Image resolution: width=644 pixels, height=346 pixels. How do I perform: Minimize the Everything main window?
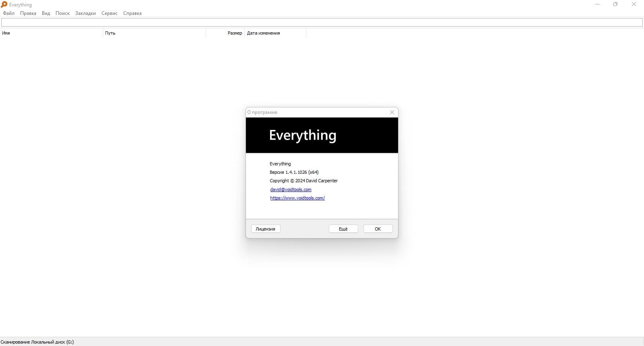(597, 4)
